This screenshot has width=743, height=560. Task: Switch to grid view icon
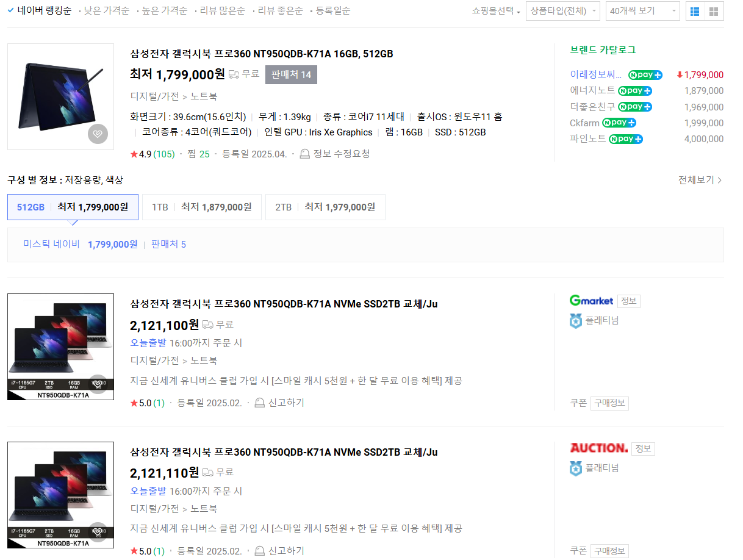[714, 11]
